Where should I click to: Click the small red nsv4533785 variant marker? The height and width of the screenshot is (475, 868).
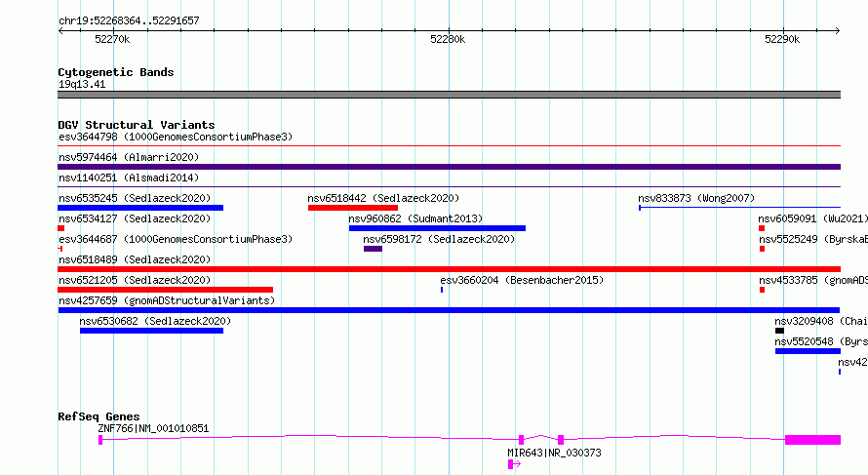[763, 290]
